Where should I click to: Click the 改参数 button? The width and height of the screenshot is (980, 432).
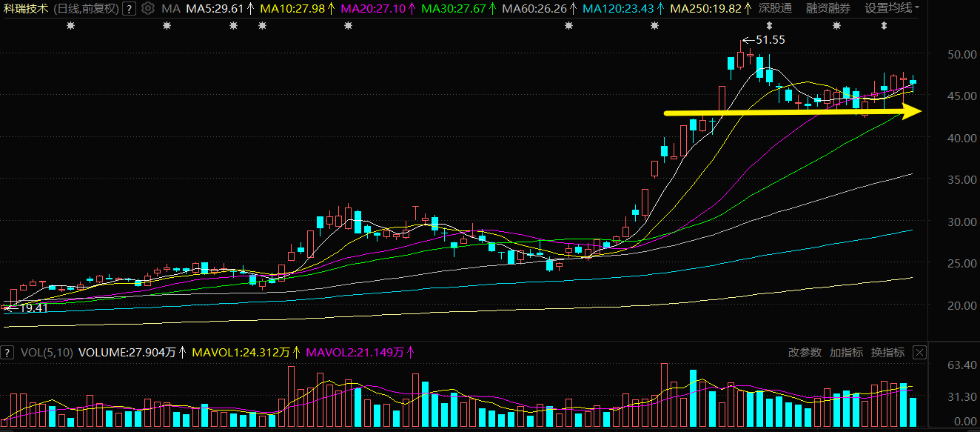pos(805,353)
